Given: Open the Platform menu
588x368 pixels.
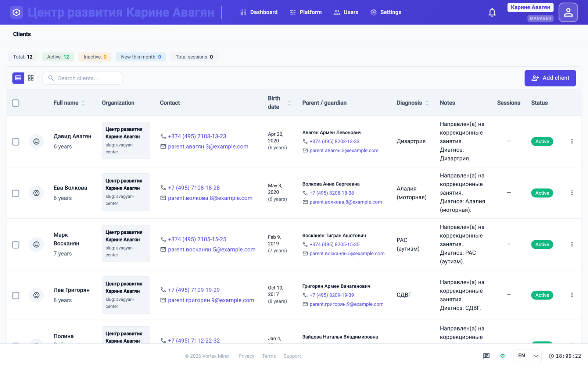Looking at the screenshot, I should point(305,12).
